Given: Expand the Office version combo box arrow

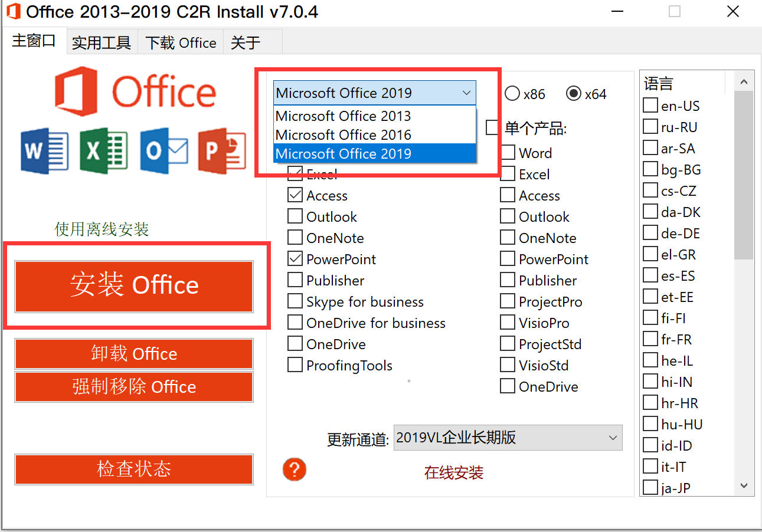Looking at the screenshot, I should (466, 93).
